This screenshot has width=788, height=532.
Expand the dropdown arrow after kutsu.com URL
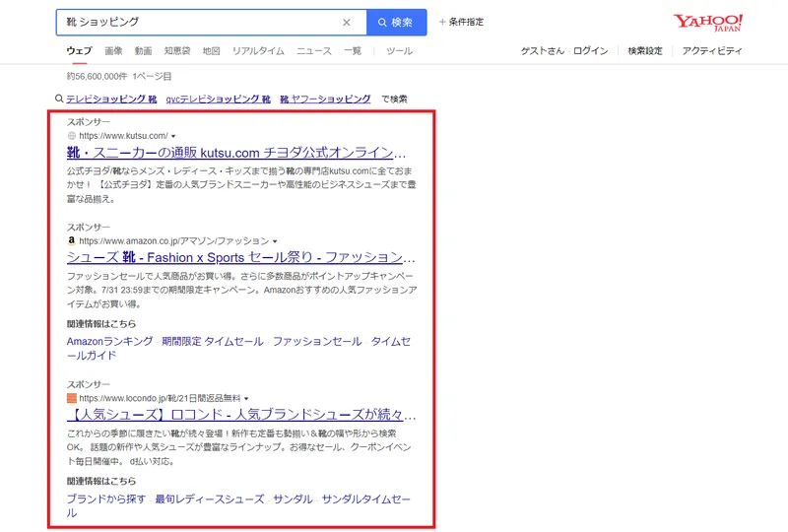173,136
